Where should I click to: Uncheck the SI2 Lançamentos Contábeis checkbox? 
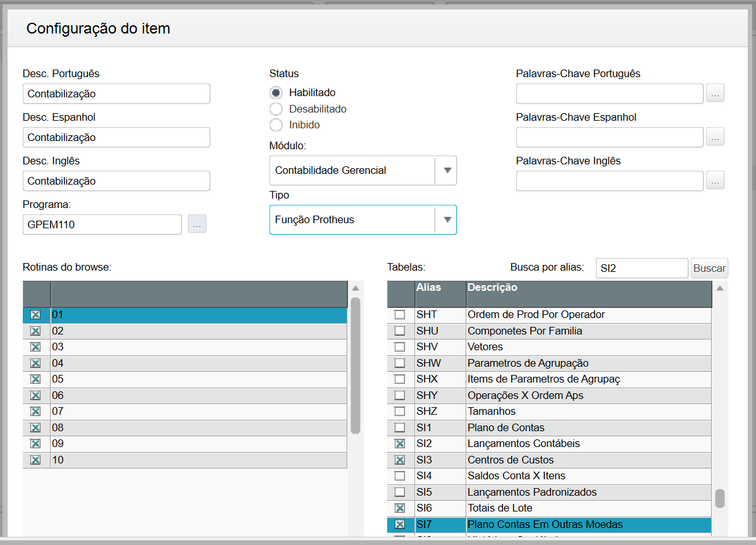pos(400,444)
